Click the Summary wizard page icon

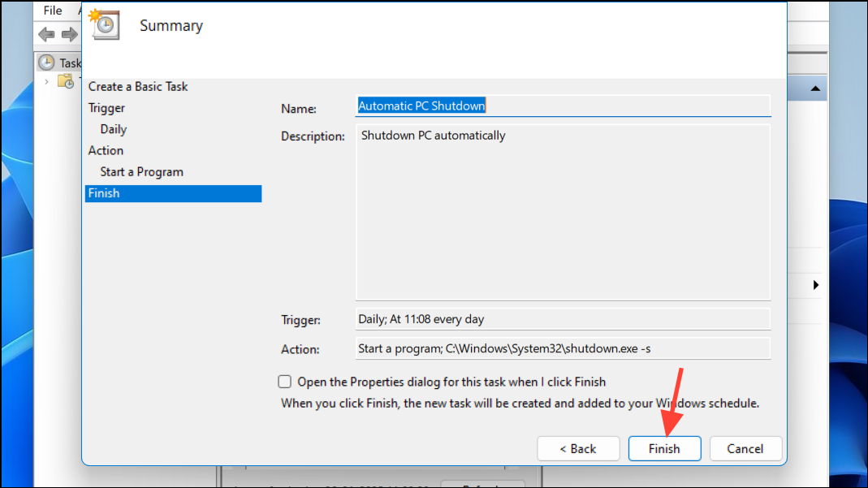104,25
